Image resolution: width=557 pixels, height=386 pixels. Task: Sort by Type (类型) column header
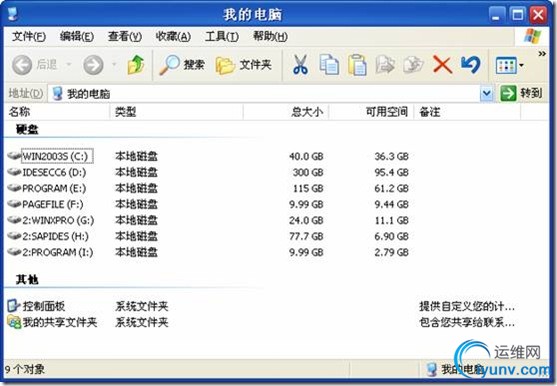(x=177, y=112)
